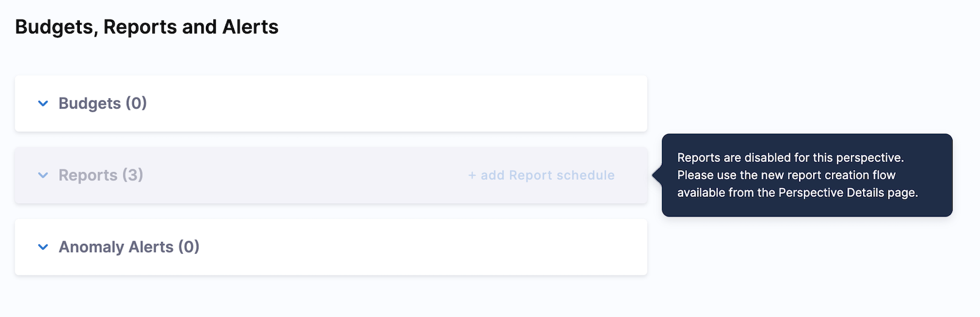Click the (0) count beside Anomaly Alerts
The image size is (980, 317).
pos(189,247)
